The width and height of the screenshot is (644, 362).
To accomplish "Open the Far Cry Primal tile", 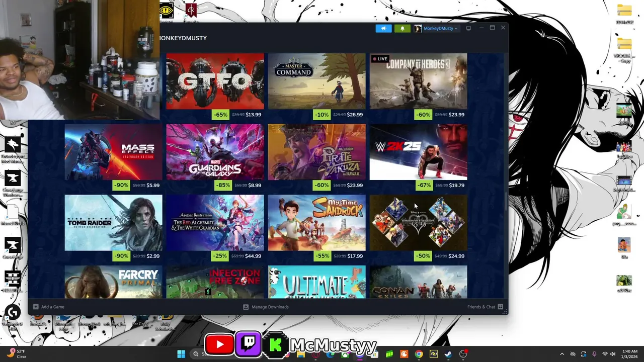I will pos(113,282).
